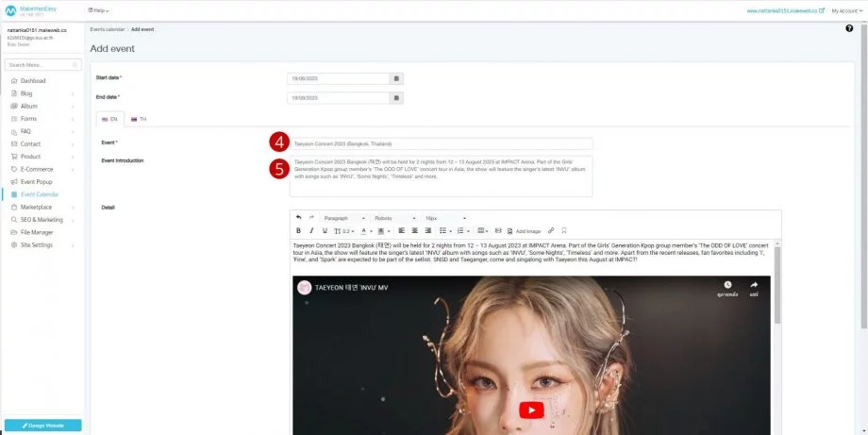Align text right in the editor
The width and height of the screenshot is (868, 435).
pos(428,231)
